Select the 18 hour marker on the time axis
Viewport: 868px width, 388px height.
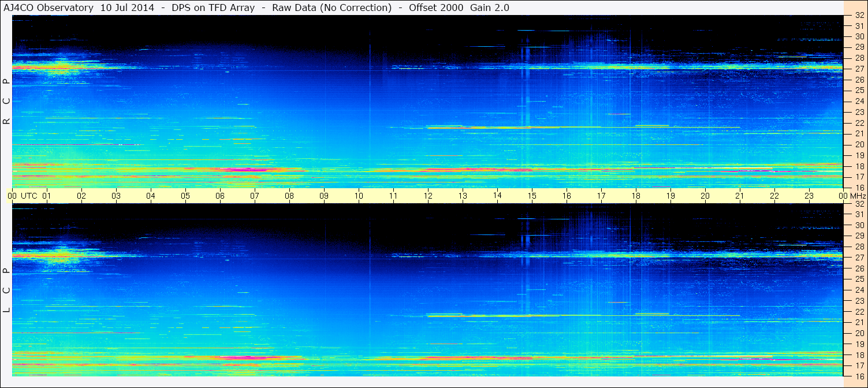636,196
